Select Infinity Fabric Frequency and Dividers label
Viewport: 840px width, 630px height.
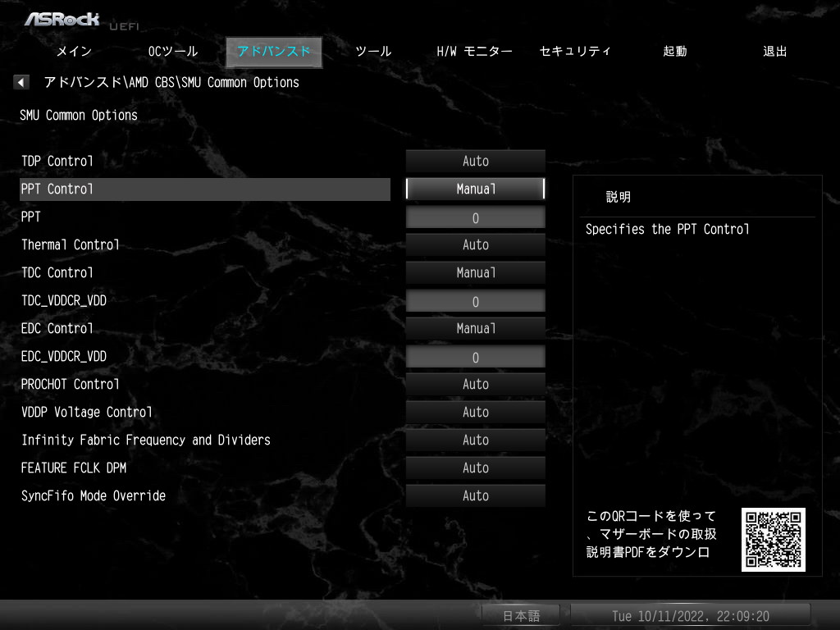(146, 440)
